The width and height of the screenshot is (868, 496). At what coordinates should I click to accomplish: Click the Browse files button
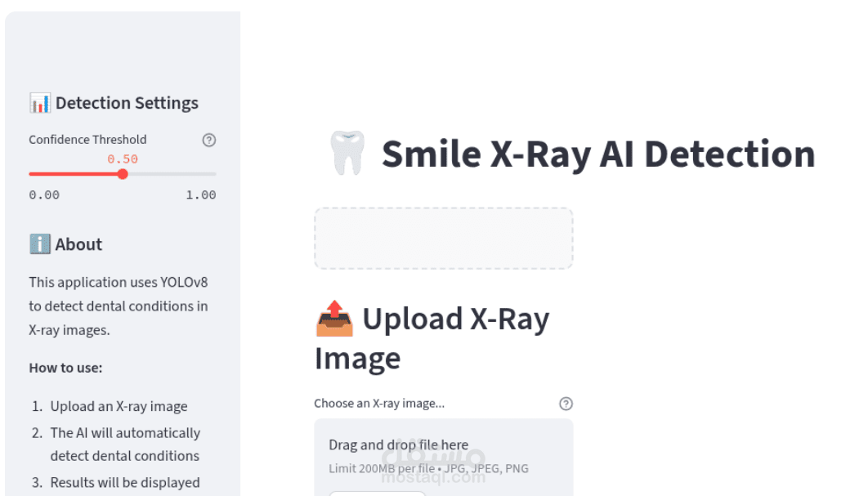pos(377,494)
